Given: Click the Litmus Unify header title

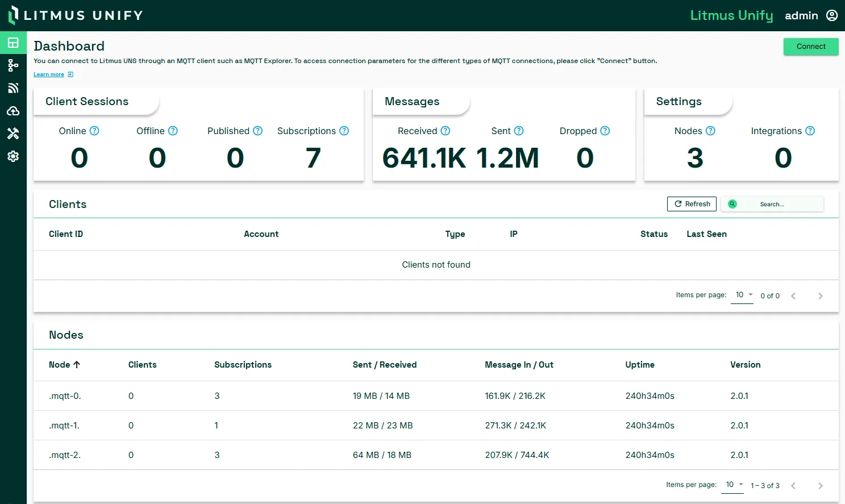Looking at the screenshot, I should tap(731, 15).
